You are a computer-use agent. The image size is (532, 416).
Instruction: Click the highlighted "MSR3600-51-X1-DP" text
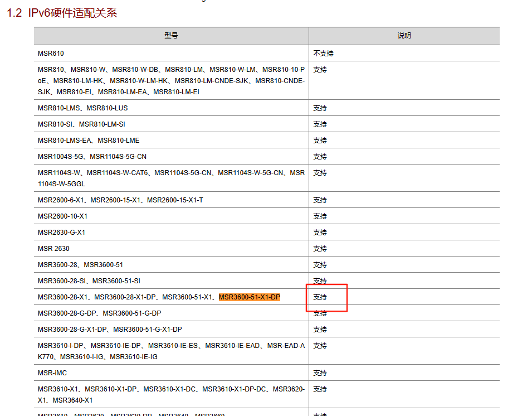[x=250, y=297]
